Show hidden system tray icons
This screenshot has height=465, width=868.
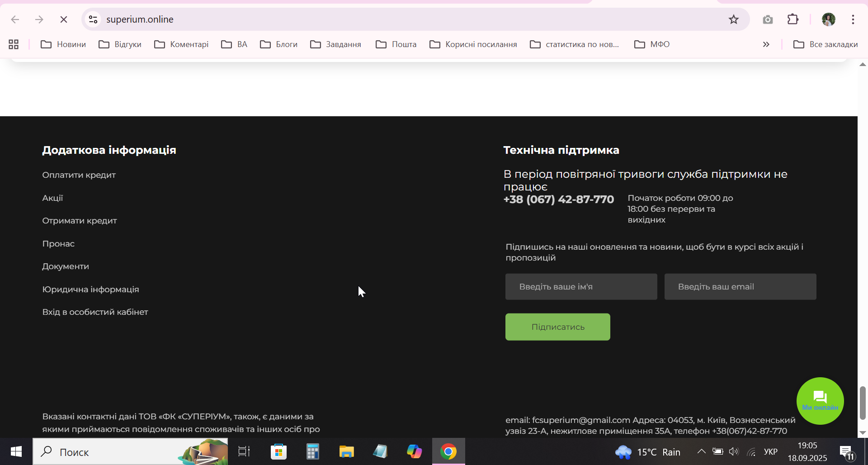701,451
